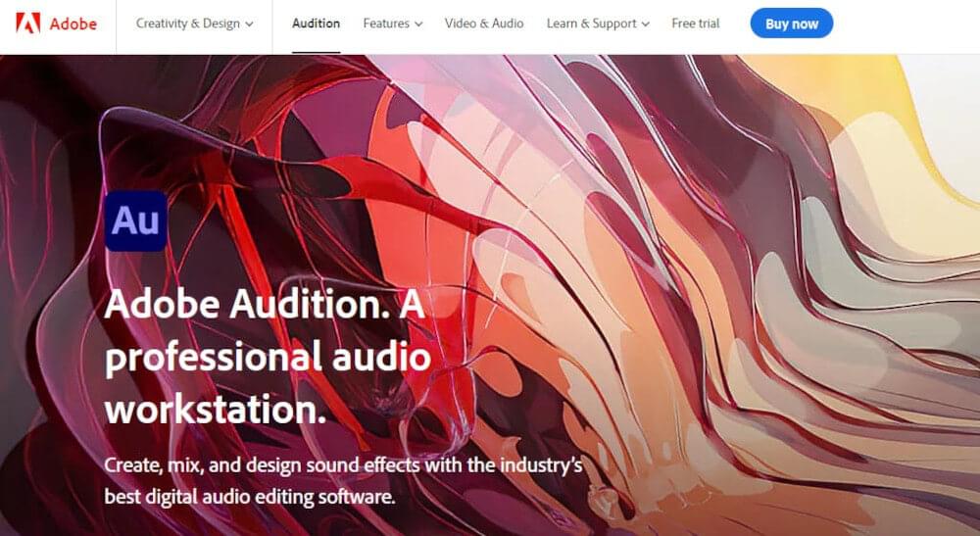Click the Buy now button
This screenshot has height=536, width=980.
point(791,24)
